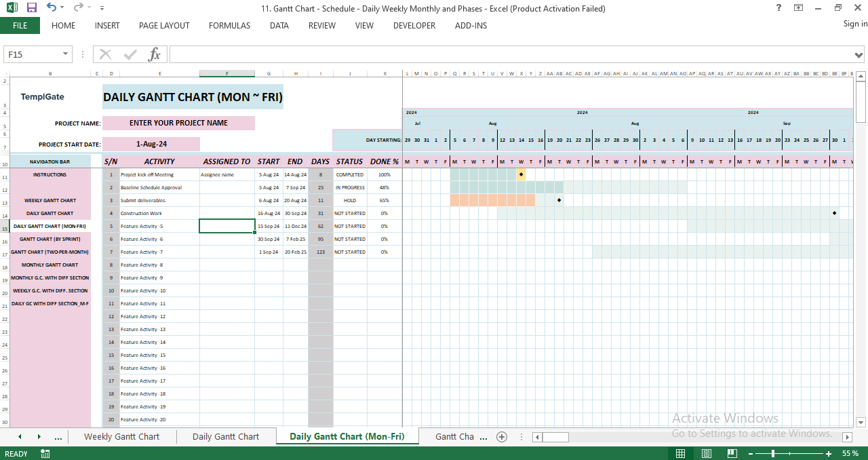Add a new sheet with plus icon
The width and height of the screenshot is (868, 460).
click(x=502, y=436)
